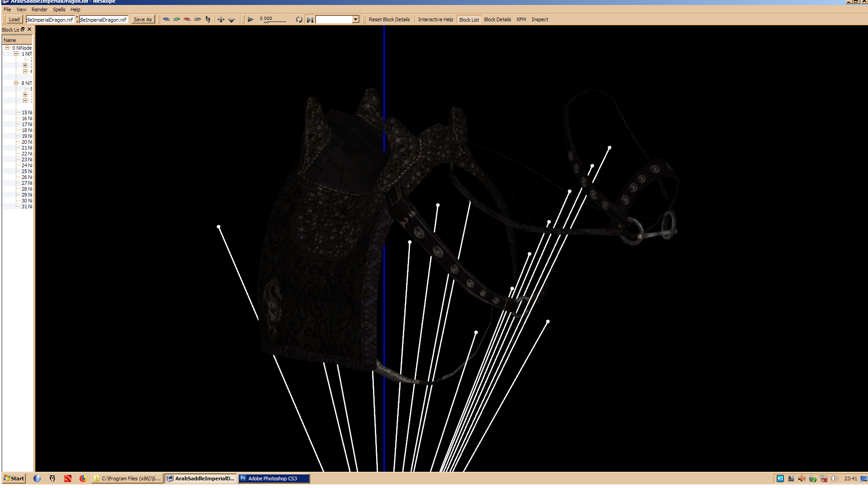Click the Save As button
This screenshot has height=488, width=868.
[142, 19]
